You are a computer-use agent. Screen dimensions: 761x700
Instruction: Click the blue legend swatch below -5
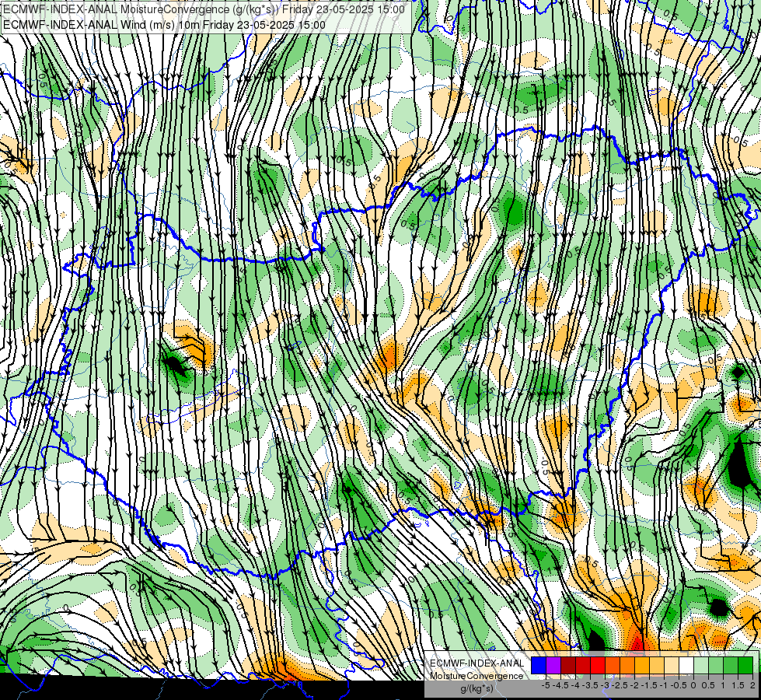(x=539, y=666)
